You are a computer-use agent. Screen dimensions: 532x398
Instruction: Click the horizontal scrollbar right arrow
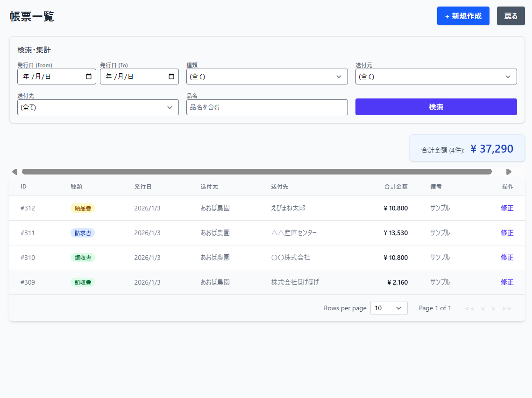tap(509, 172)
